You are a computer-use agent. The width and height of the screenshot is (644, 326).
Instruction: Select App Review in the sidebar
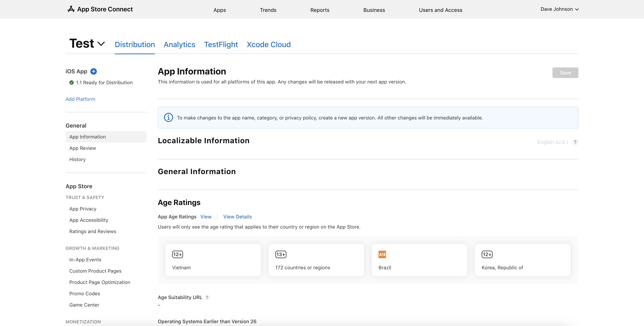(x=82, y=148)
